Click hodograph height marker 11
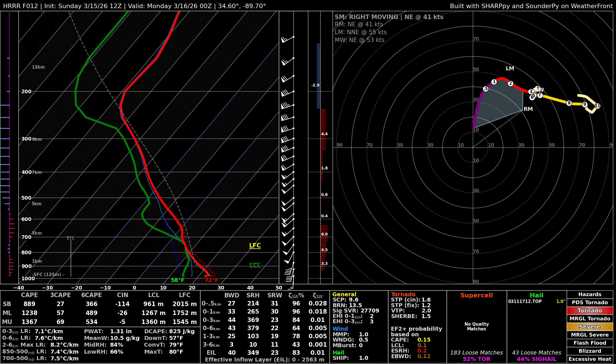This screenshot has width=616, height=364. coord(597,106)
